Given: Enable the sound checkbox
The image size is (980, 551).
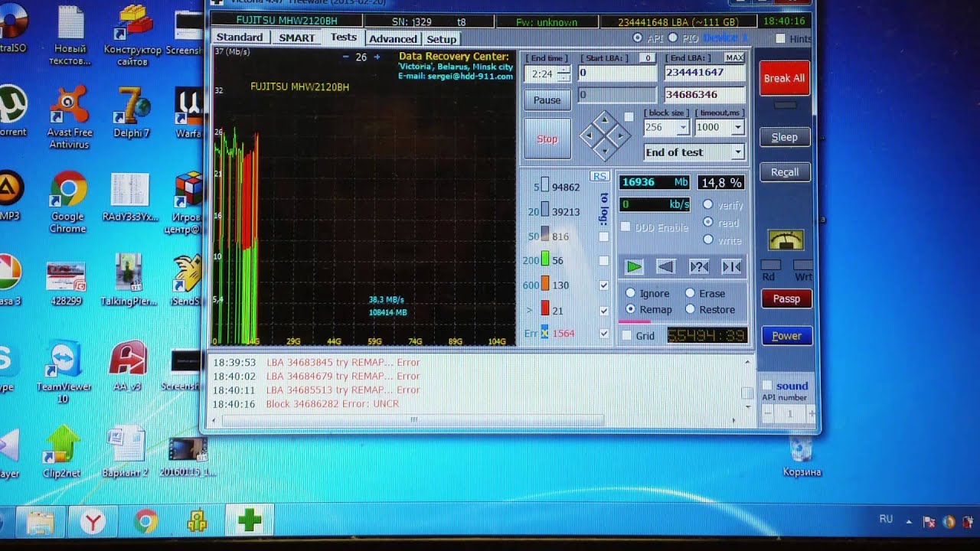Looking at the screenshot, I should pos(767,386).
